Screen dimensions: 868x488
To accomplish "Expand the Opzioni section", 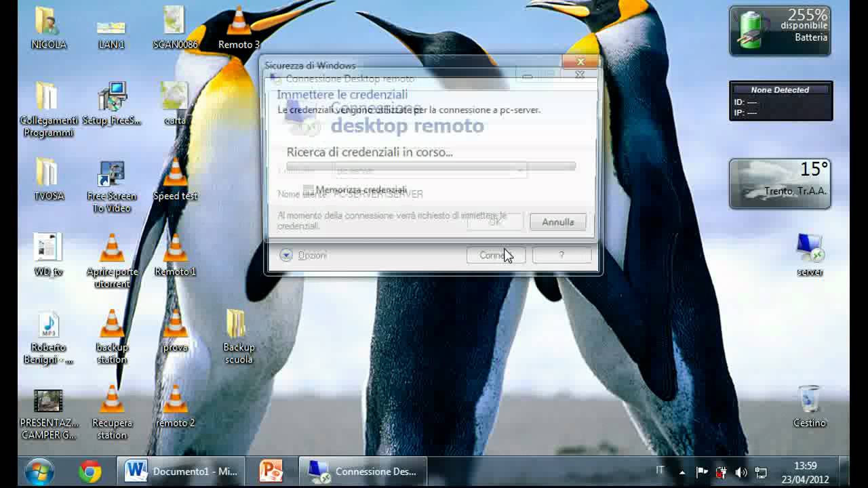I will [x=303, y=255].
